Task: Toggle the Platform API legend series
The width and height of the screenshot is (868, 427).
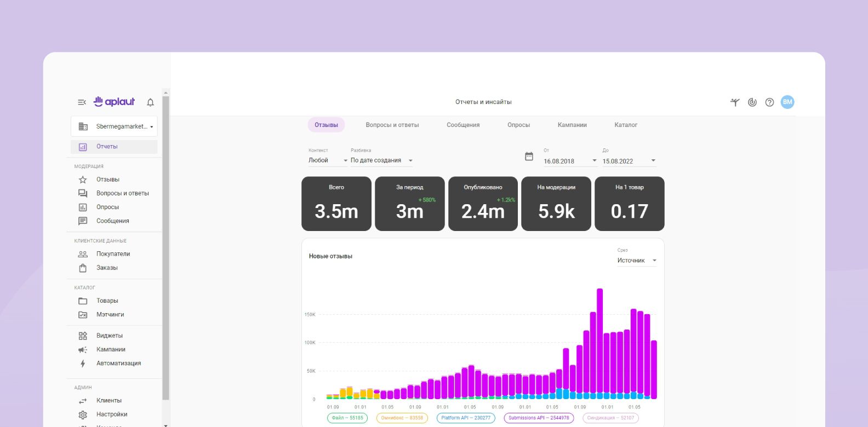Action: 465,418
